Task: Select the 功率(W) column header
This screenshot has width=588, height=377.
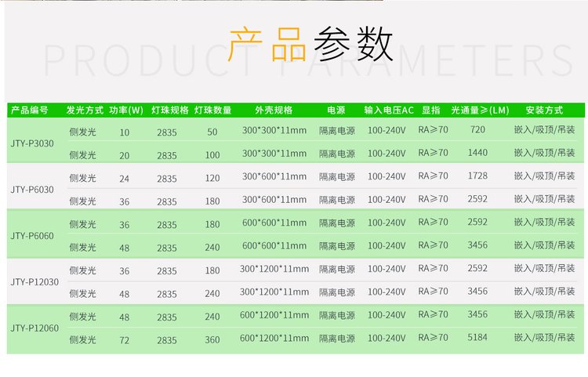Action: coord(125,111)
